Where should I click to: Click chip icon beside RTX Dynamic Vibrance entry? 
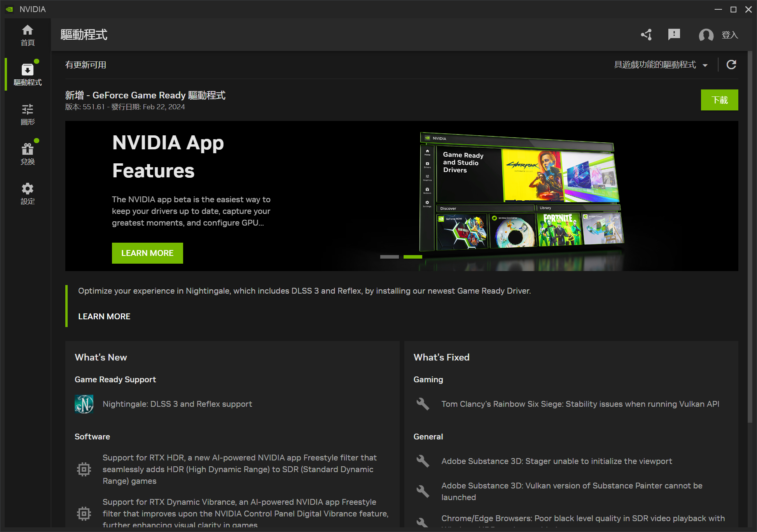click(x=84, y=514)
